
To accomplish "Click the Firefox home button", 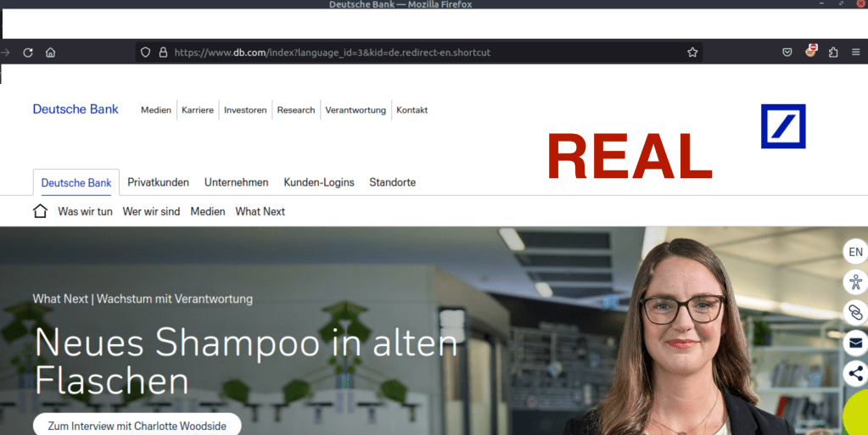I will (51, 53).
